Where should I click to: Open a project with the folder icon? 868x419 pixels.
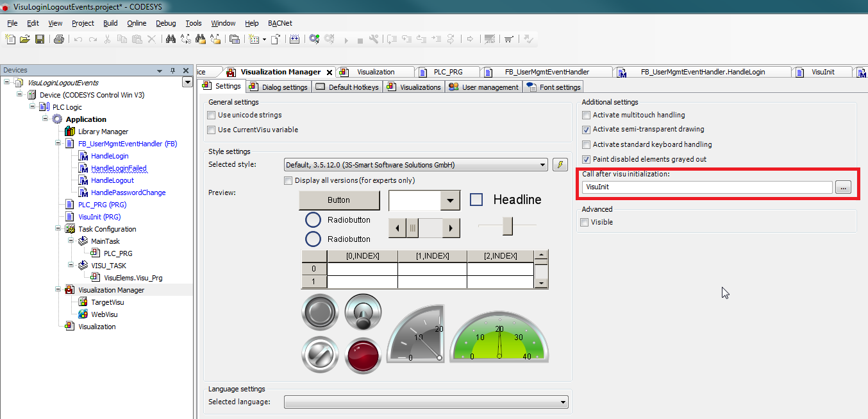click(25, 39)
